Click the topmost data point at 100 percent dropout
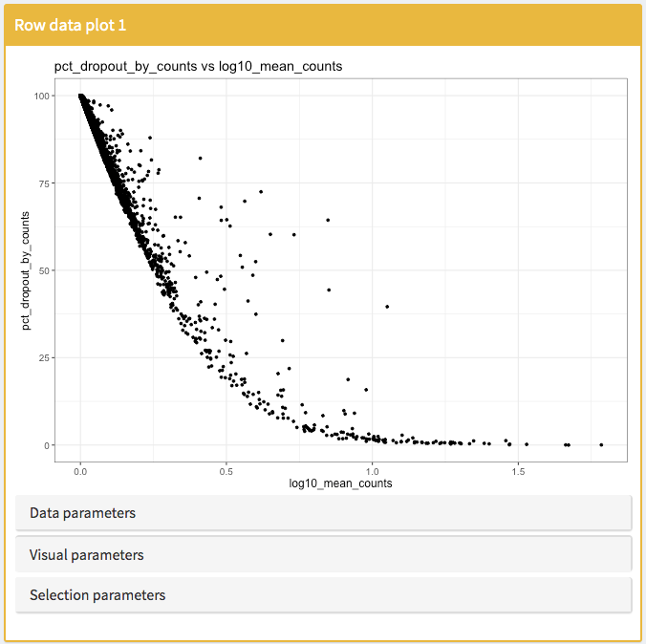The image size is (646, 644). tap(80, 96)
